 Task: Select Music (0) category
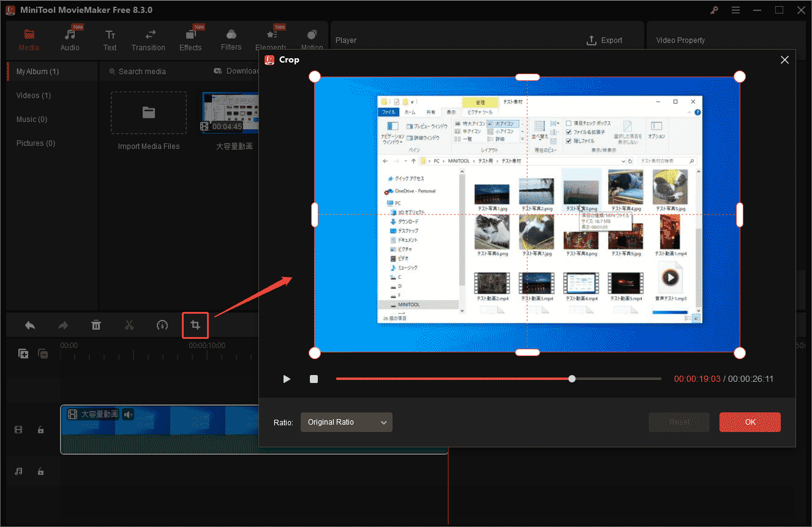31,119
